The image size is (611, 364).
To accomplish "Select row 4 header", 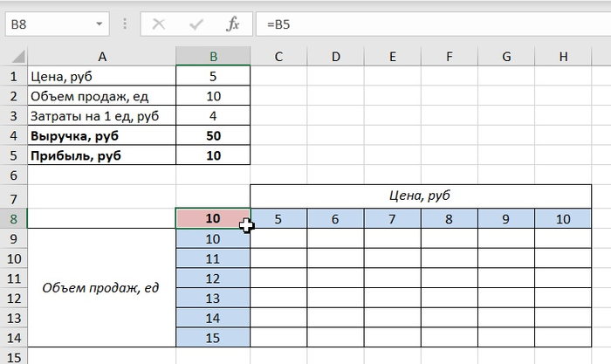I will pyautogui.click(x=14, y=135).
